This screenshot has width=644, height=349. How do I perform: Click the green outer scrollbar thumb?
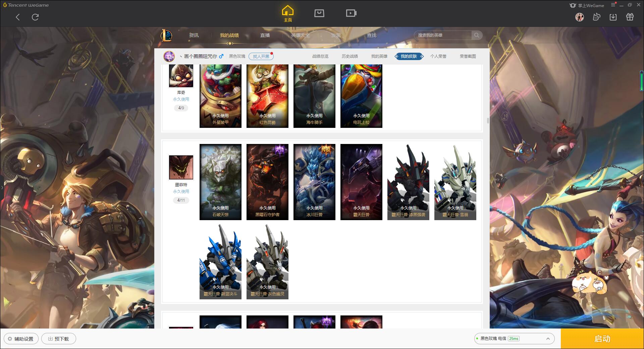pyautogui.click(x=642, y=81)
